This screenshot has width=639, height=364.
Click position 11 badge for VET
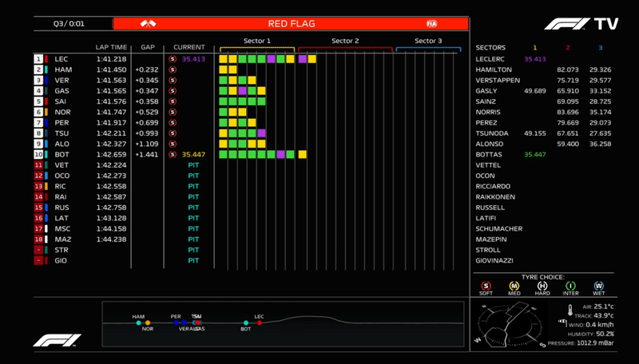tap(38, 165)
